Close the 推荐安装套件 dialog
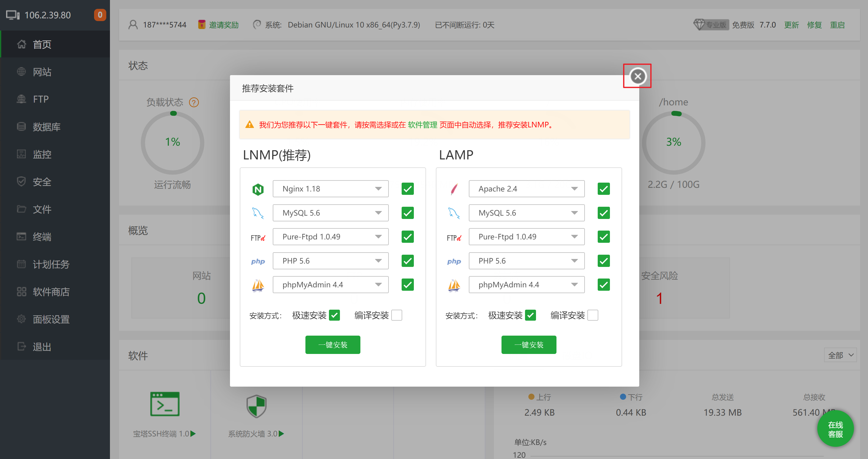868x459 pixels. click(x=637, y=76)
